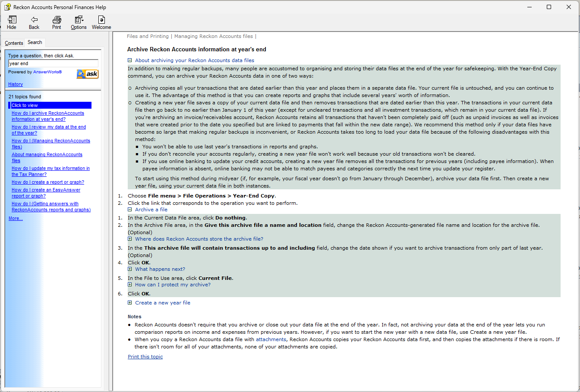Select the Search tab
The height and width of the screenshot is (392, 580).
(x=35, y=42)
